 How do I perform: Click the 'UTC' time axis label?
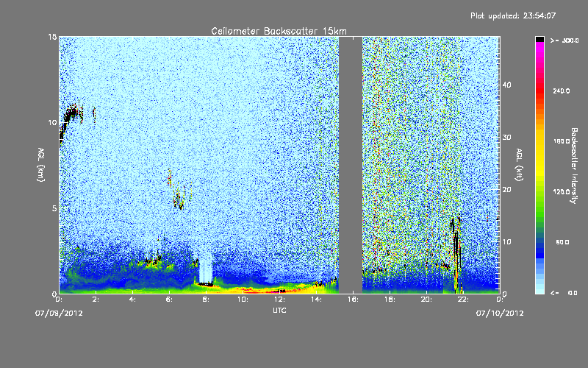(279, 310)
